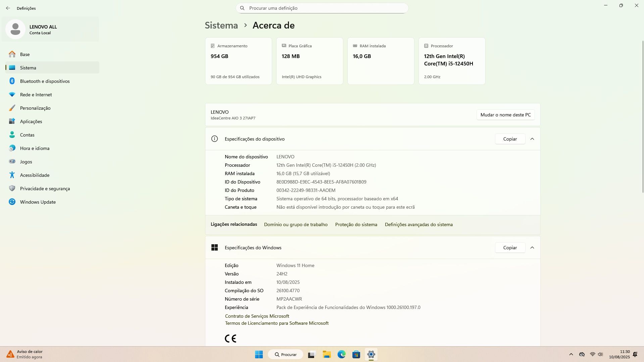Click the Sistema breadcrumb link

pos(221,25)
